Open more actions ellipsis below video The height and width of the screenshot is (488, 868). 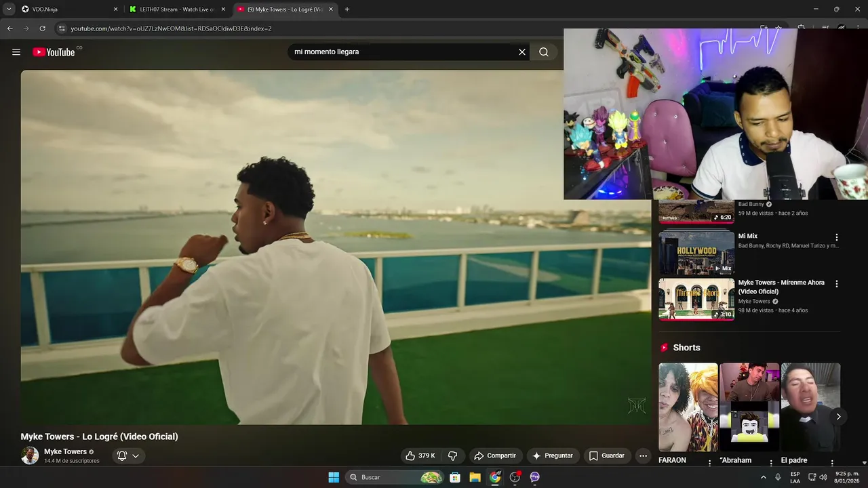pos(643,455)
